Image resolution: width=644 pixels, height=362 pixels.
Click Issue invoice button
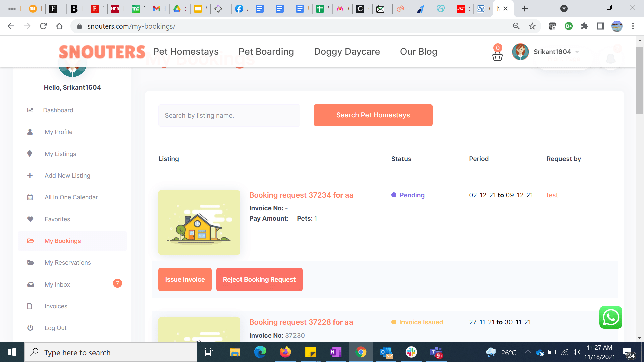point(185,279)
